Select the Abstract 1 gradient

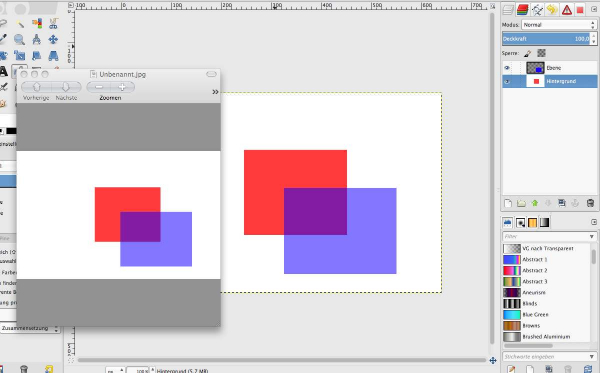click(x=547, y=259)
